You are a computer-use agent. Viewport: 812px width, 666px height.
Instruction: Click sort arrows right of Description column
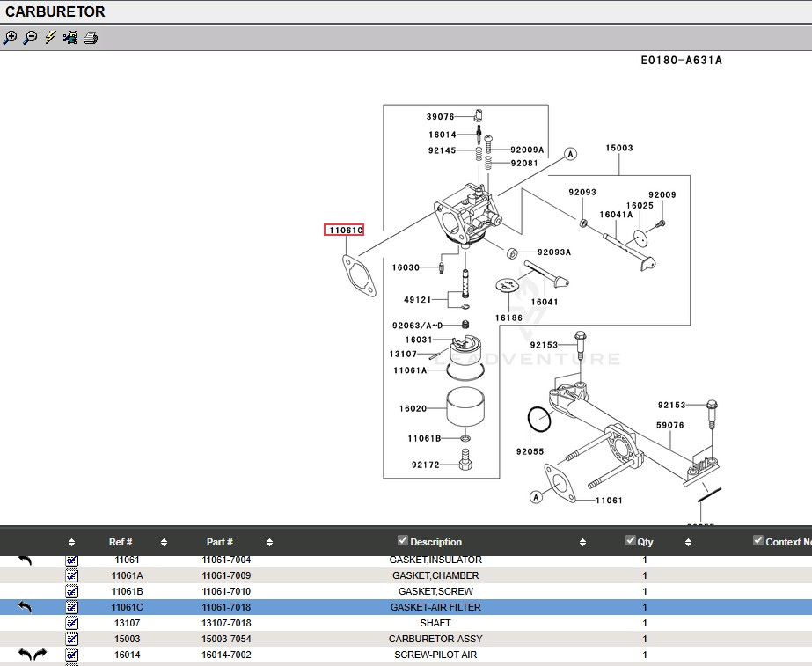(582, 543)
